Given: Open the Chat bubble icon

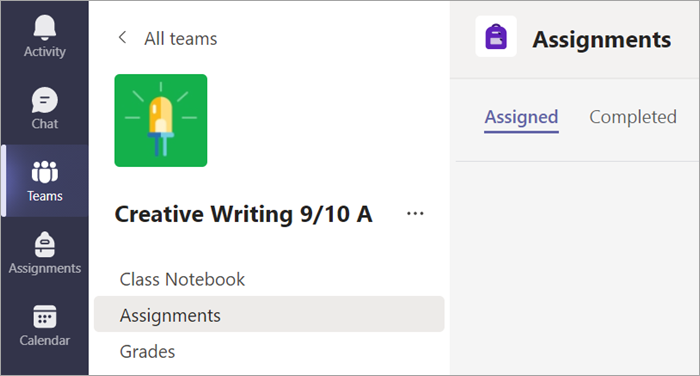Looking at the screenshot, I should pos(45,100).
